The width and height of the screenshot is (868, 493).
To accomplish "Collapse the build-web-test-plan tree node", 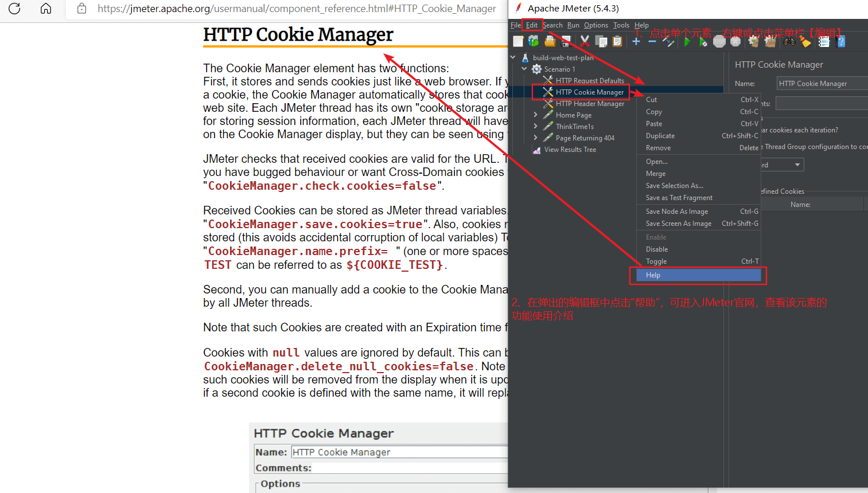I will pyautogui.click(x=513, y=57).
